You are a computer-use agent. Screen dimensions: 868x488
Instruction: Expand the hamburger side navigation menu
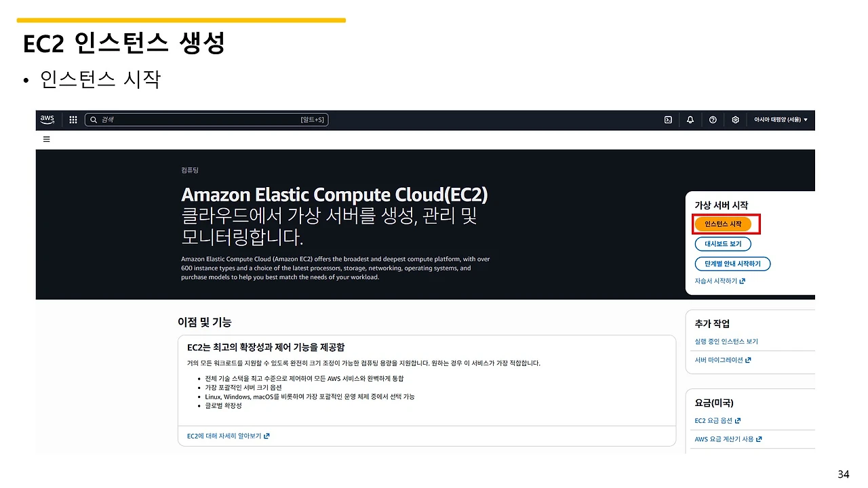click(x=47, y=139)
